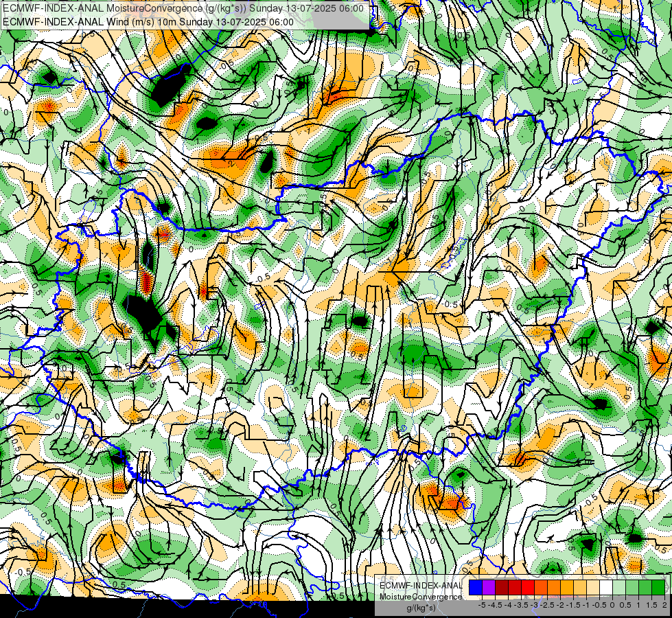Image resolution: width=672 pixels, height=618 pixels.
Task: Click the 1.5 value on the legend scale
Action: (651, 605)
